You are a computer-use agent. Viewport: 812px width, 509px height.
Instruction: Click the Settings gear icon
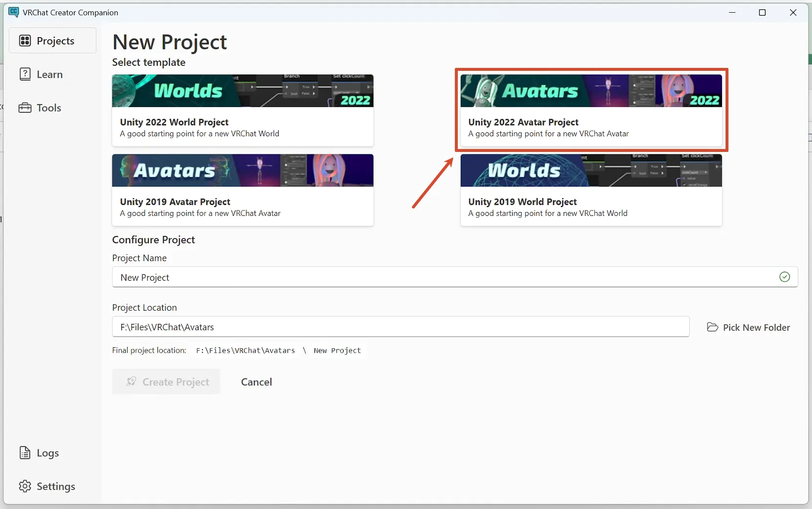point(25,486)
